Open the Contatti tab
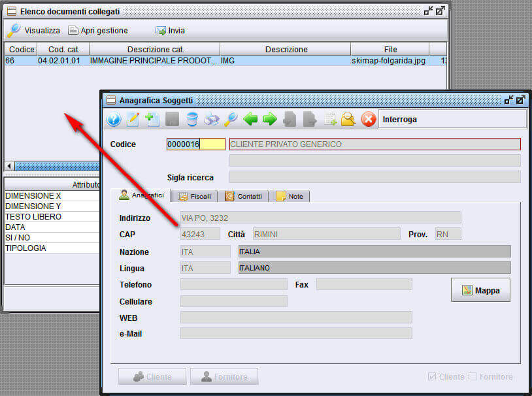The height and width of the screenshot is (396, 532). (x=242, y=195)
